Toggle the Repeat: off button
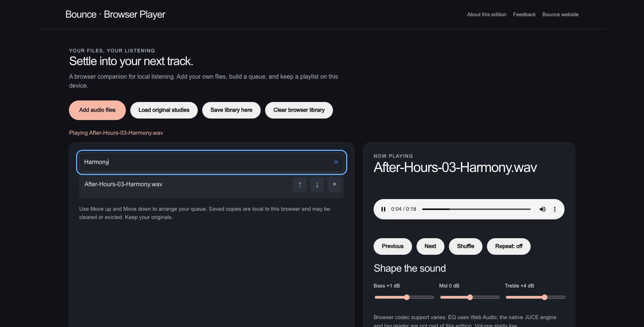 tap(509, 246)
